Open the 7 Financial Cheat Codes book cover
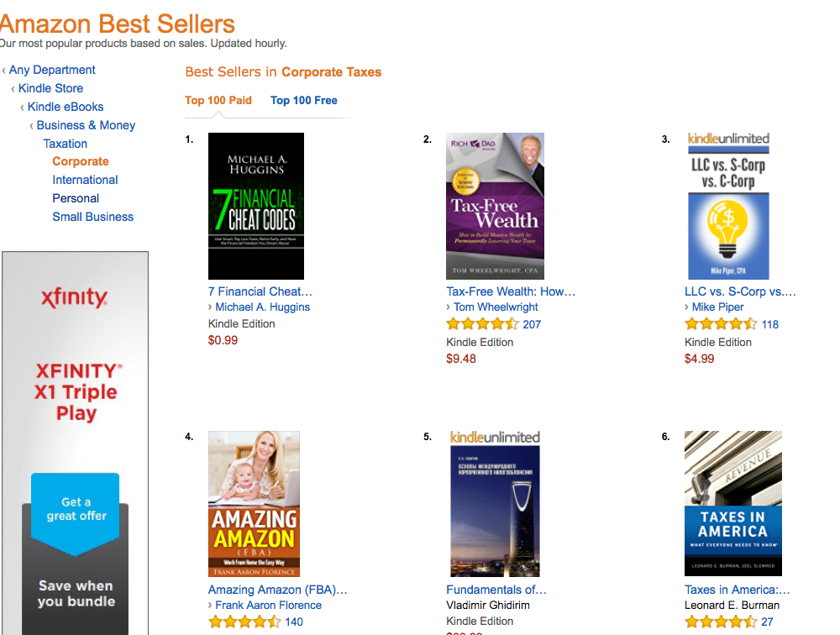840x635 pixels. pos(256,206)
